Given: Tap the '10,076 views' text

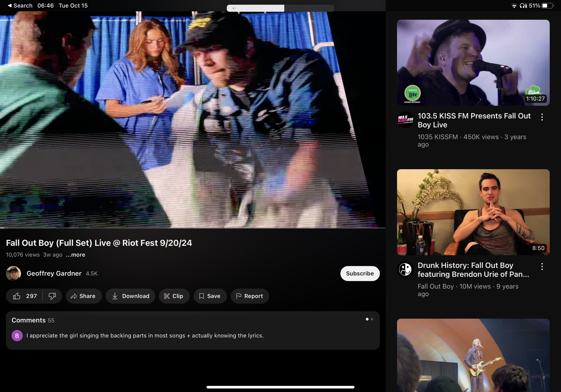Looking at the screenshot, I should [x=23, y=255].
